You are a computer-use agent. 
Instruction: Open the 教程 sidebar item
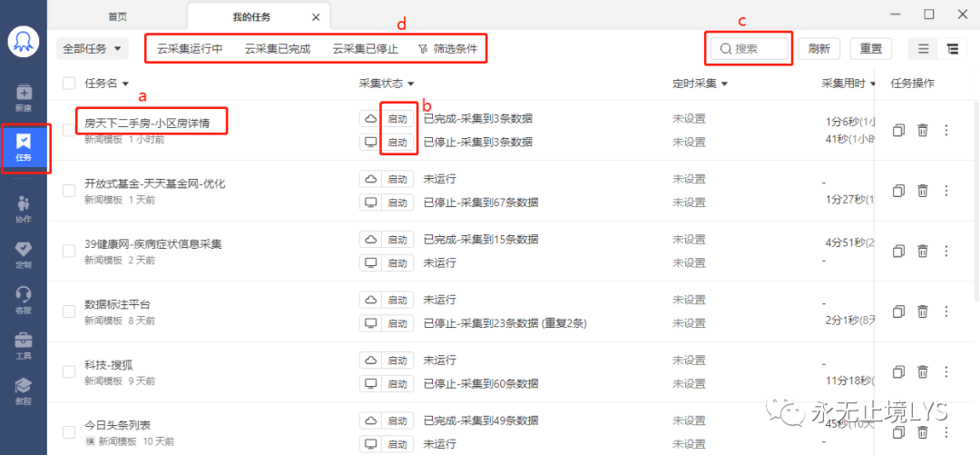(x=24, y=391)
